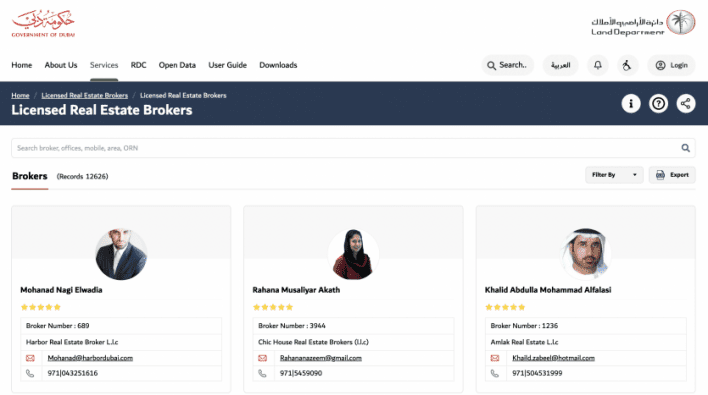Image resolution: width=708 pixels, height=395 pixels.
Task: Click the email icon for Khalid Abdulla Alfalasi
Action: point(495,358)
